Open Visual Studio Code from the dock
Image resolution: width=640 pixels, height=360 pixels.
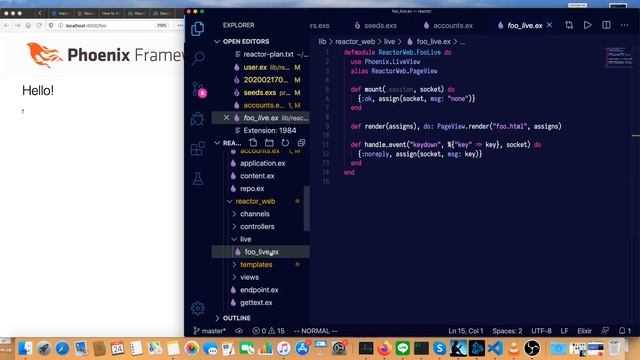(x=495, y=348)
